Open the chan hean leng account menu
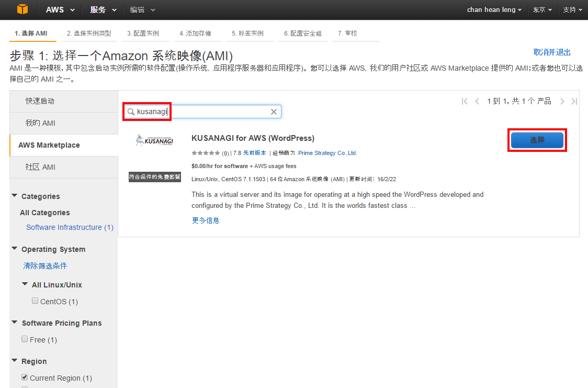588x388 pixels. (x=494, y=10)
